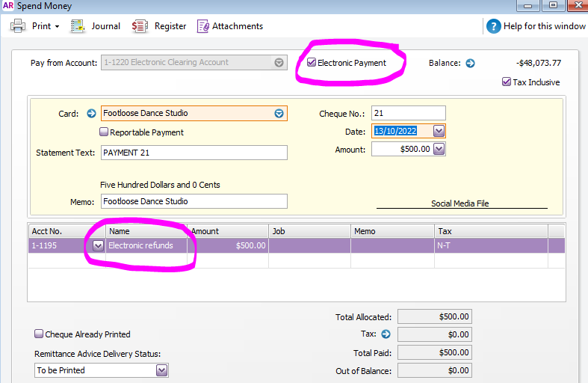This screenshot has width=588, height=383.
Task: Expand the Acct No. dropdown for 1-1195
Action: [x=98, y=245]
